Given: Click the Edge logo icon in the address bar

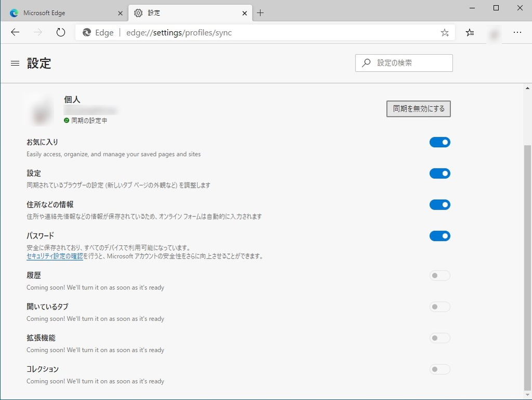Looking at the screenshot, I should pos(86,32).
